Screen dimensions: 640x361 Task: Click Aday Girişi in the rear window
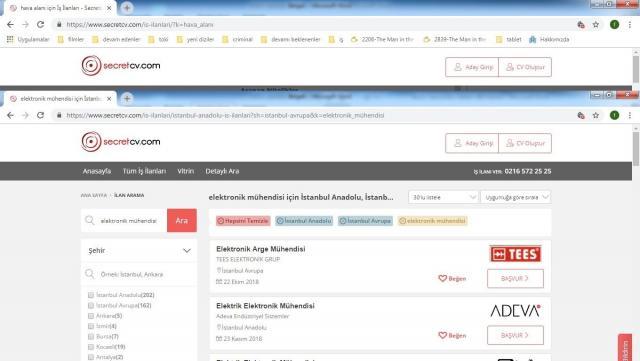click(472, 67)
